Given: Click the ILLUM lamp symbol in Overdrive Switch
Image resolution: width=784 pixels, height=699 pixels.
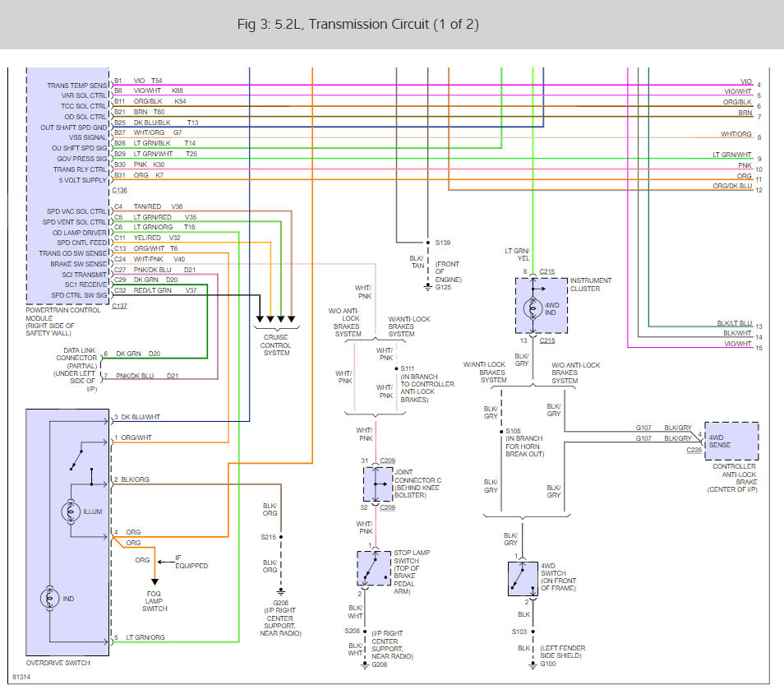Looking at the screenshot, I should (x=71, y=512).
